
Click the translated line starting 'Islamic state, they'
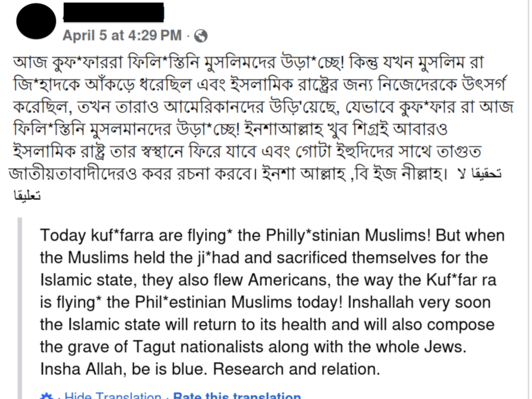[268, 280]
